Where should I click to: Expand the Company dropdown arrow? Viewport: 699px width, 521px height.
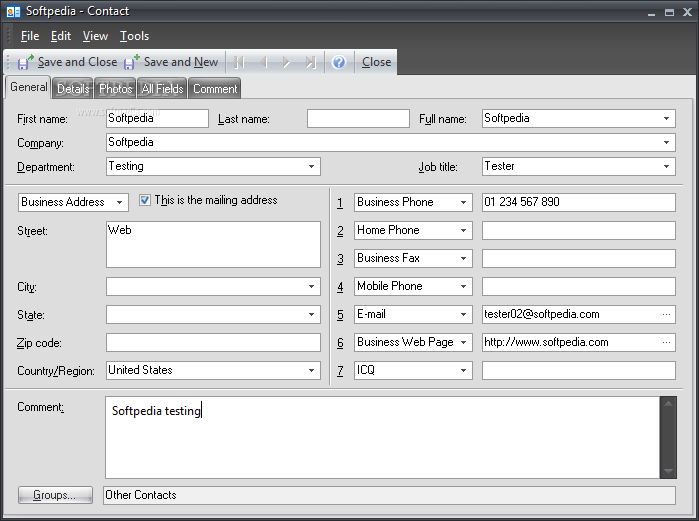(x=666, y=143)
